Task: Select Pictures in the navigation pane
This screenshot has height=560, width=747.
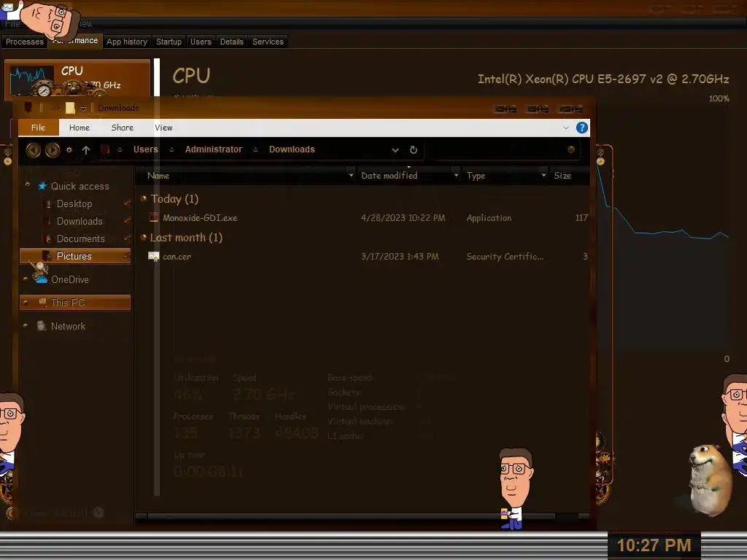Action: [75, 256]
